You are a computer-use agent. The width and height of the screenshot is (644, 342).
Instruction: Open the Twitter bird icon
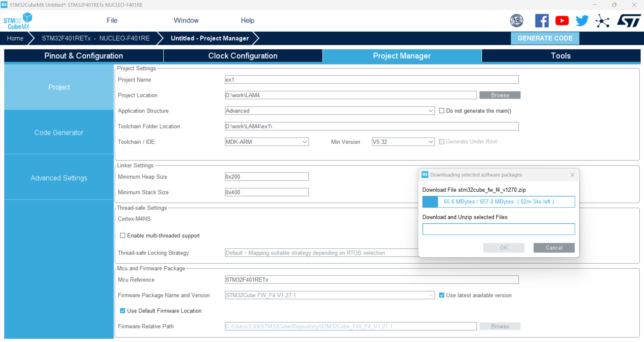click(x=582, y=21)
